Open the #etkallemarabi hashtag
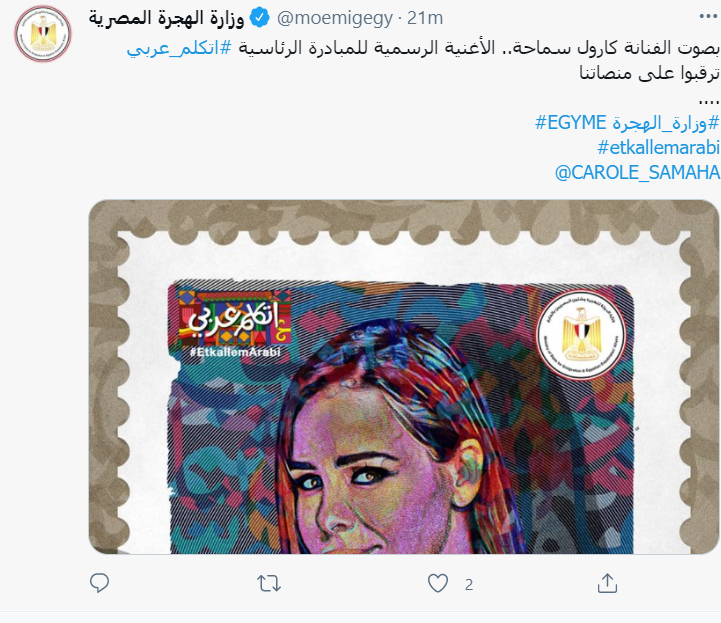This screenshot has height=623, width=721. (x=658, y=148)
